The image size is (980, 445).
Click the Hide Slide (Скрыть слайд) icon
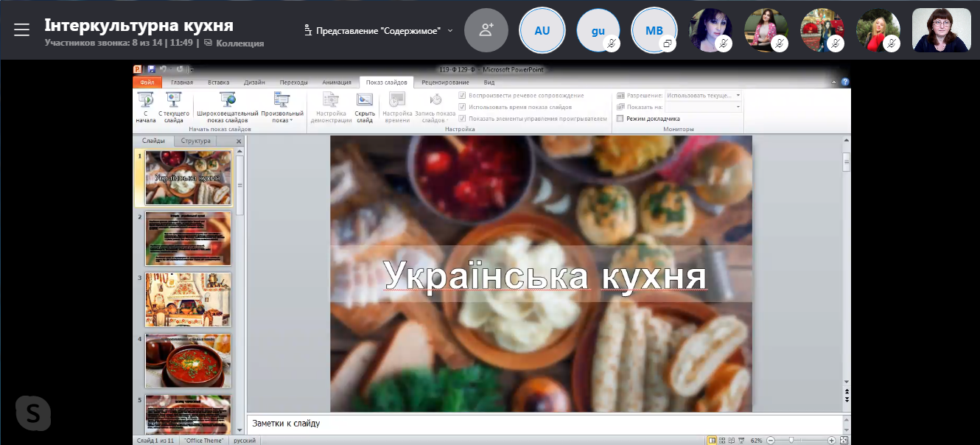click(365, 100)
